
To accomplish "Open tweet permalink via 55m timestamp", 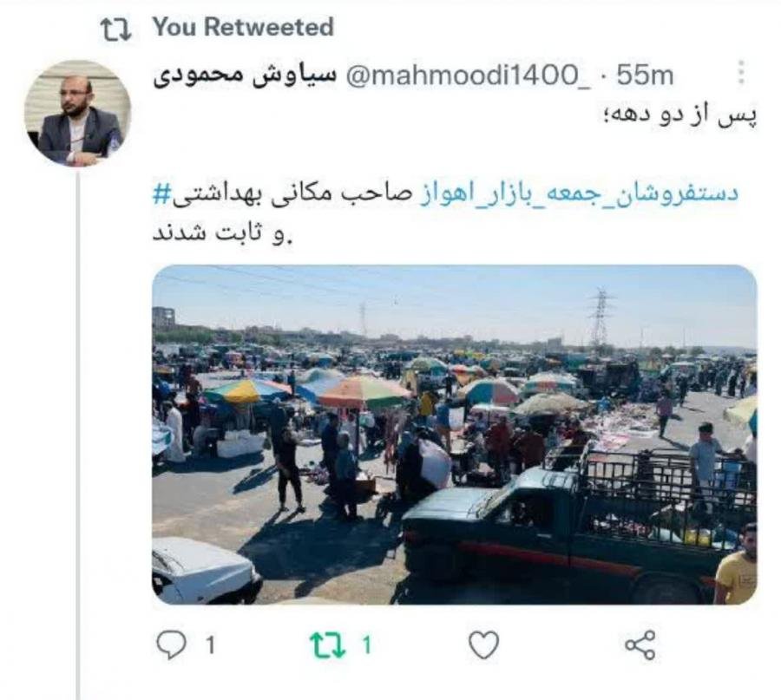I will click(x=645, y=75).
